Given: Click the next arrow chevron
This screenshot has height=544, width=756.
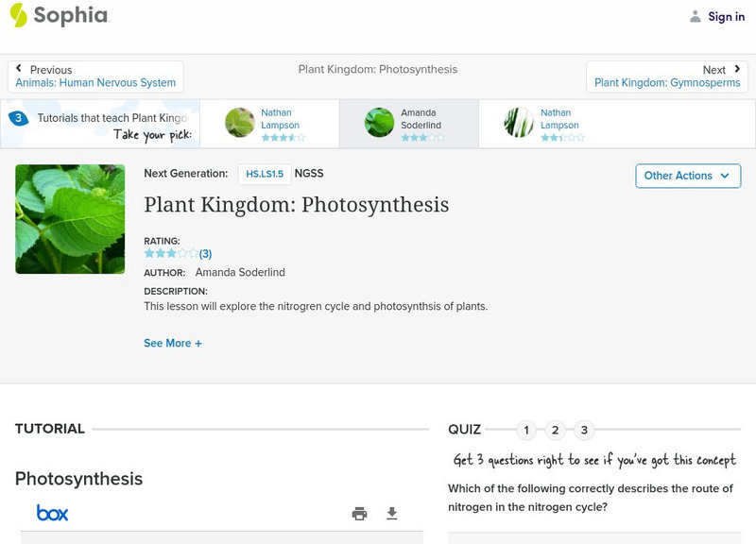Looking at the screenshot, I should (x=737, y=69).
